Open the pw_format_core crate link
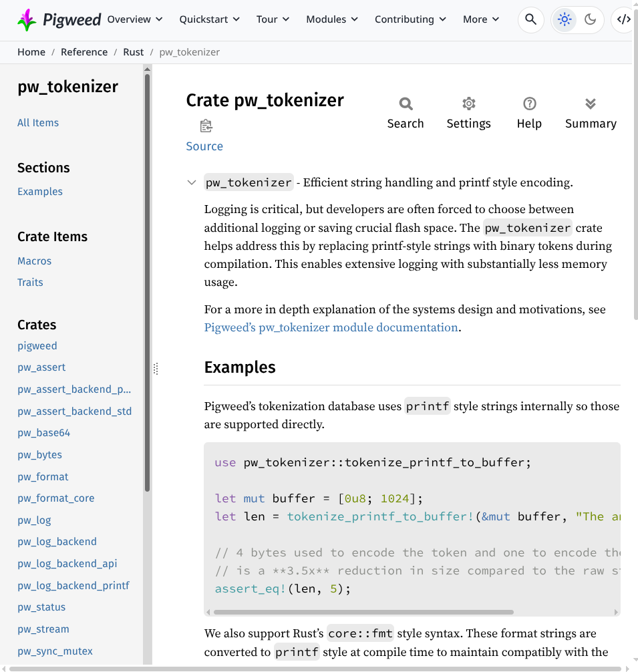This screenshot has height=672, width=638. point(55,498)
